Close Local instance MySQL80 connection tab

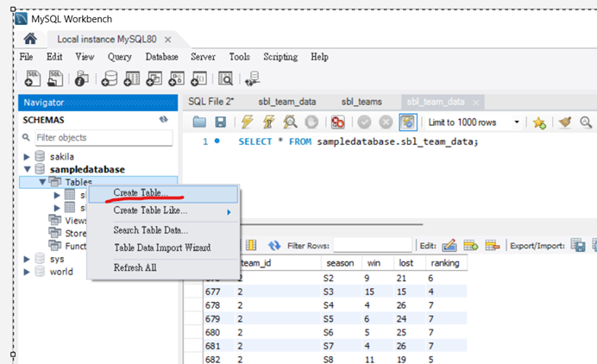168,39
